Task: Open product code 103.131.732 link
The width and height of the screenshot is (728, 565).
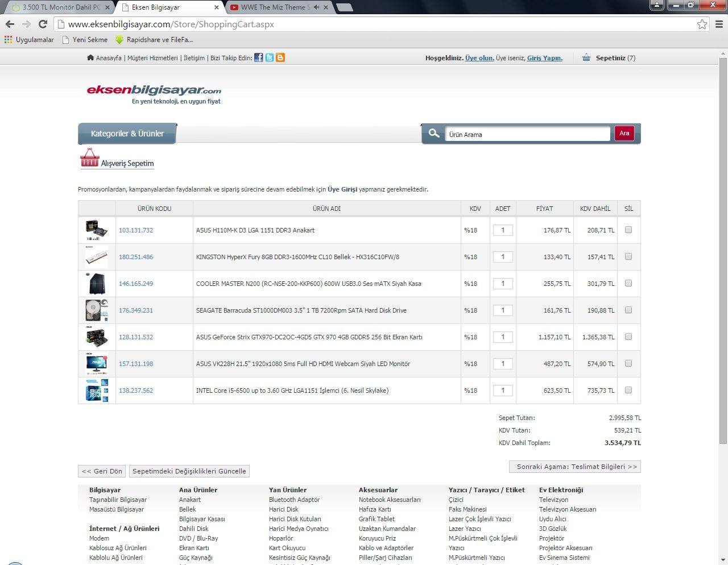Action: 136,230
